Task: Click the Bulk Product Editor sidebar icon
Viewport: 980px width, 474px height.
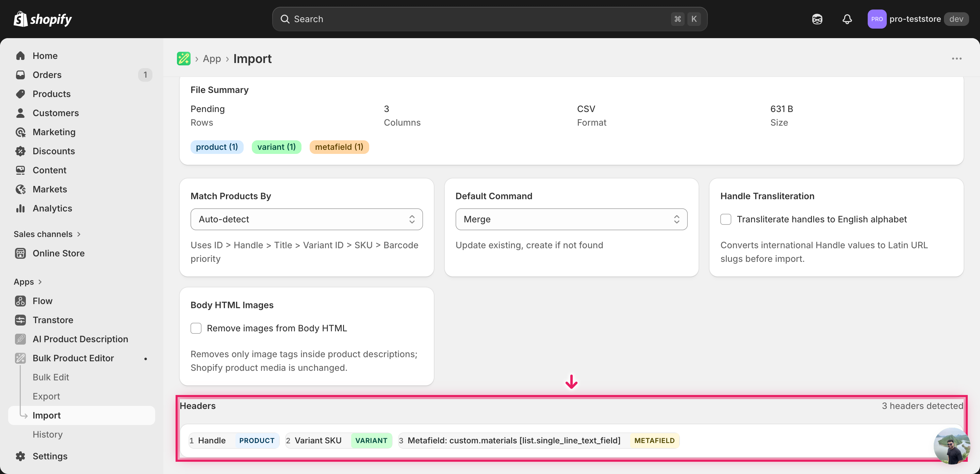Action: coord(20,358)
